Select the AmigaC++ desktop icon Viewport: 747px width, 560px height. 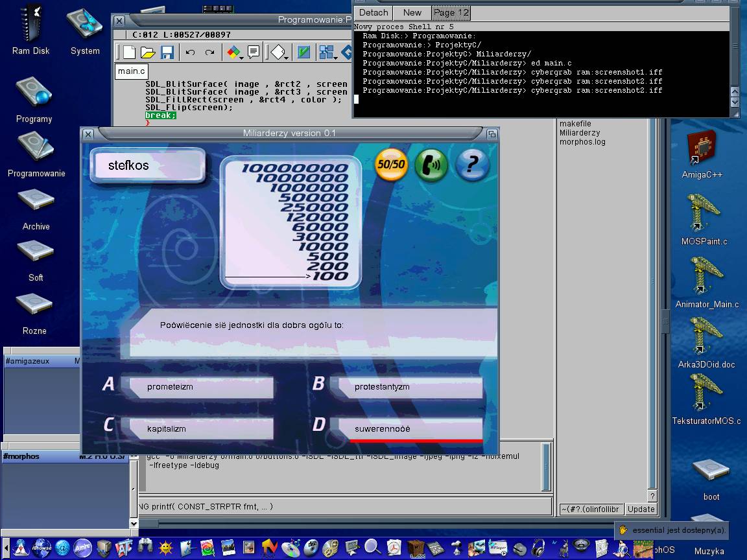pos(702,154)
